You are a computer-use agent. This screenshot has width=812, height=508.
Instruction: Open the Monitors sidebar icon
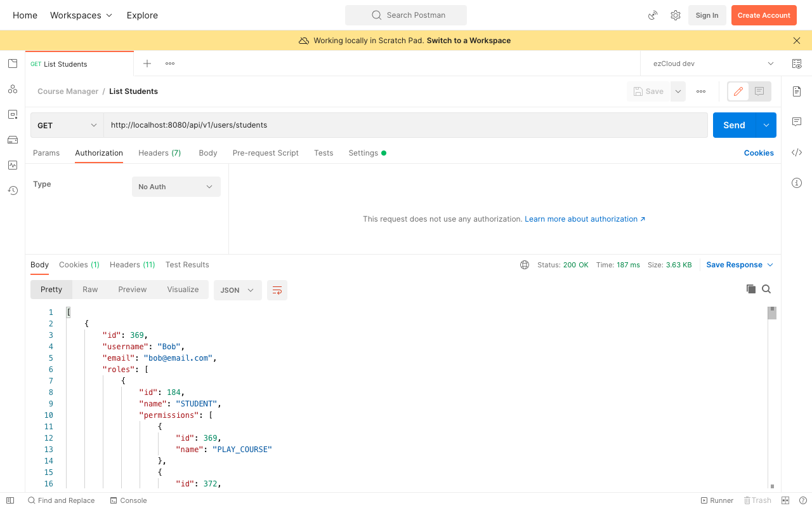(13, 165)
